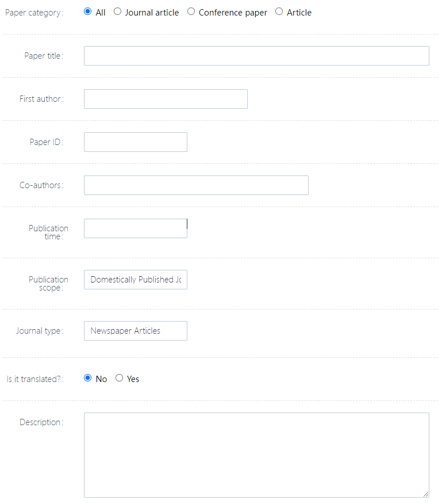
Task: Click the 'First author' field label
Action: click(x=40, y=99)
